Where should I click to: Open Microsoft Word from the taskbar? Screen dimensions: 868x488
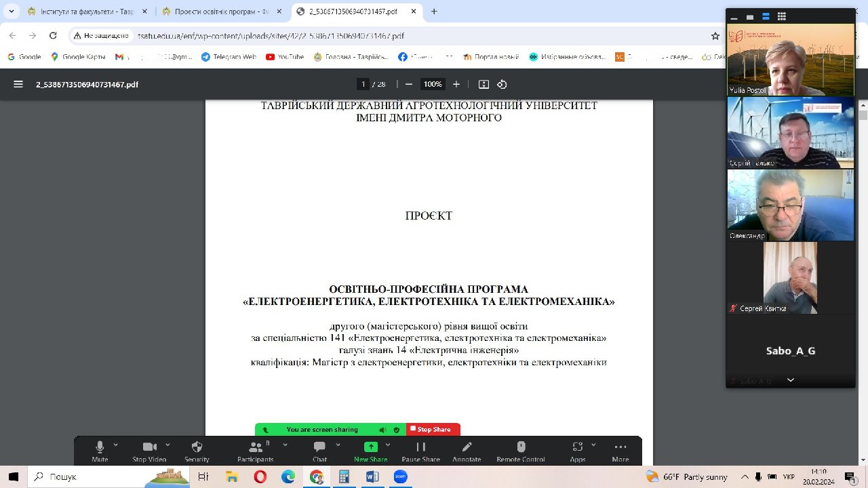[372, 476]
